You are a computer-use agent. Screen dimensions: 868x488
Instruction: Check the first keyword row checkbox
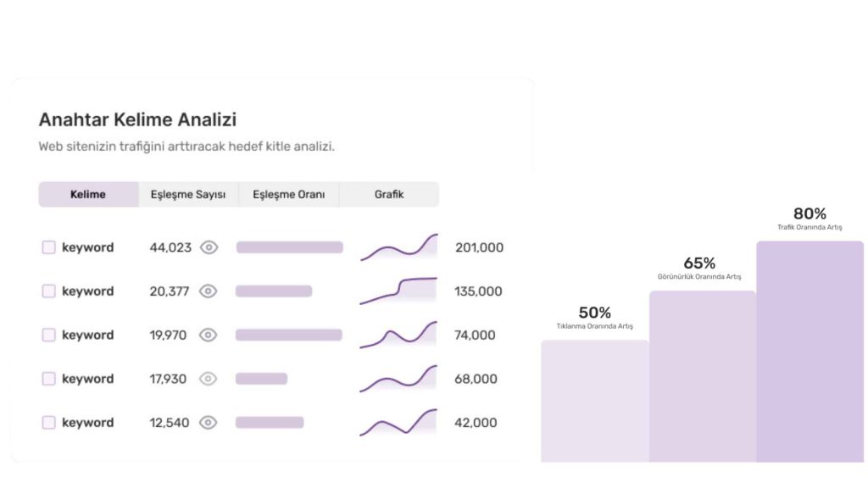pyautogui.click(x=49, y=247)
